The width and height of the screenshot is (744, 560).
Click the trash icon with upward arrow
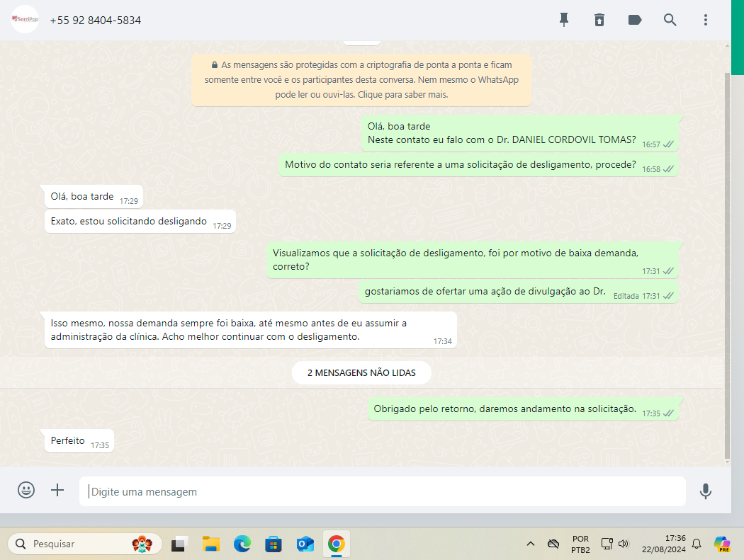(599, 20)
